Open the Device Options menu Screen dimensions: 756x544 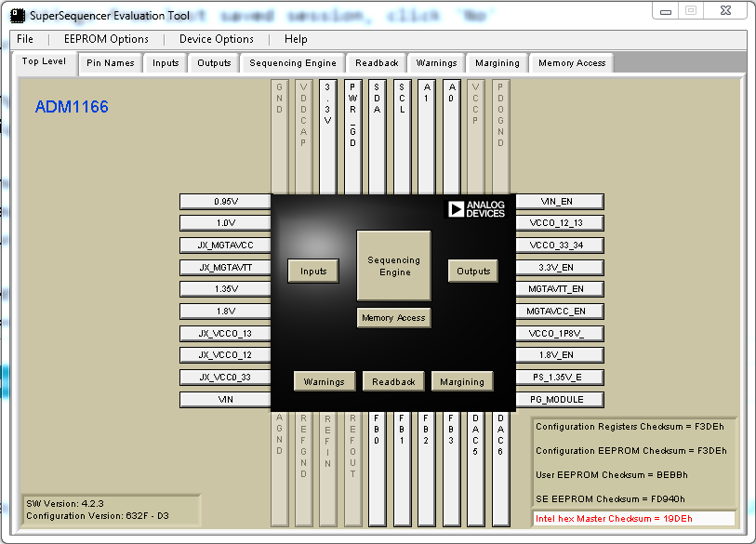[217, 39]
